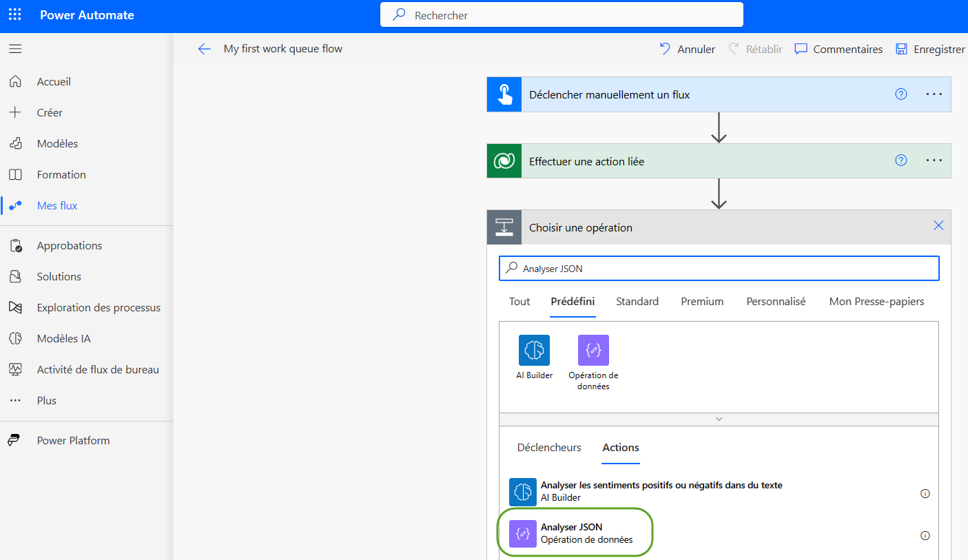The height and width of the screenshot is (560, 968).
Task: Click the Choisir une opération header icon
Action: (504, 227)
